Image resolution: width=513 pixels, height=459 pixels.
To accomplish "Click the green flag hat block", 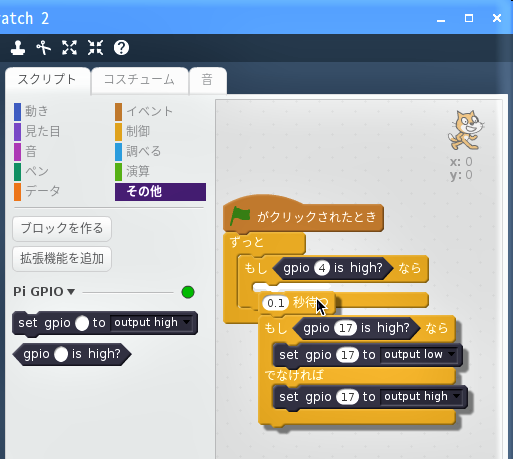I will [303, 215].
